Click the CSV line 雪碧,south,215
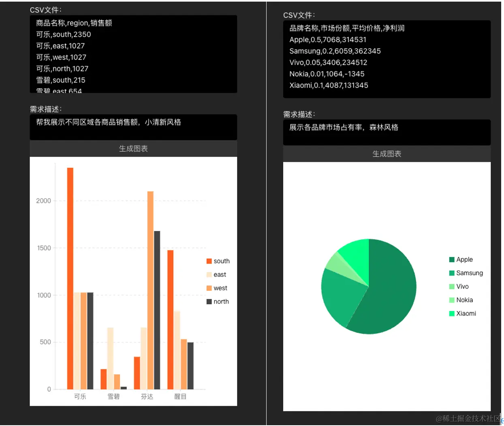 [61, 80]
